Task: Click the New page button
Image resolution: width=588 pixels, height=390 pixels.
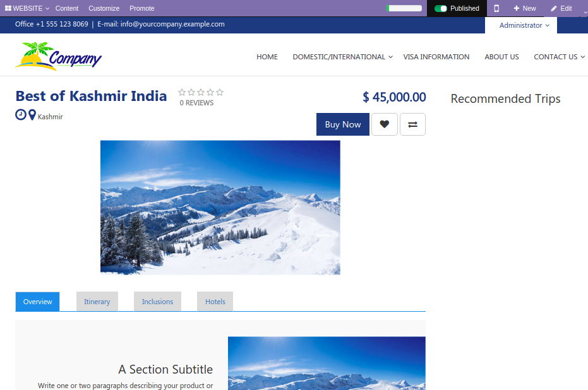Action: click(525, 8)
